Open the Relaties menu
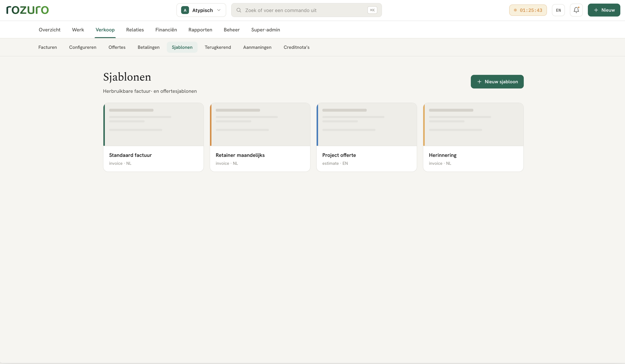Image resolution: width=625 pixels, height=364 pixels. 135,30
